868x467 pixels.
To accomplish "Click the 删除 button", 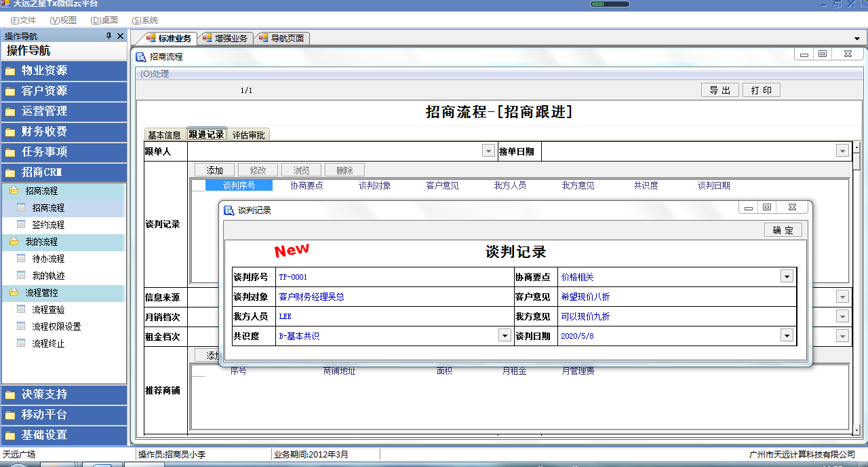I will click(344, 170).
